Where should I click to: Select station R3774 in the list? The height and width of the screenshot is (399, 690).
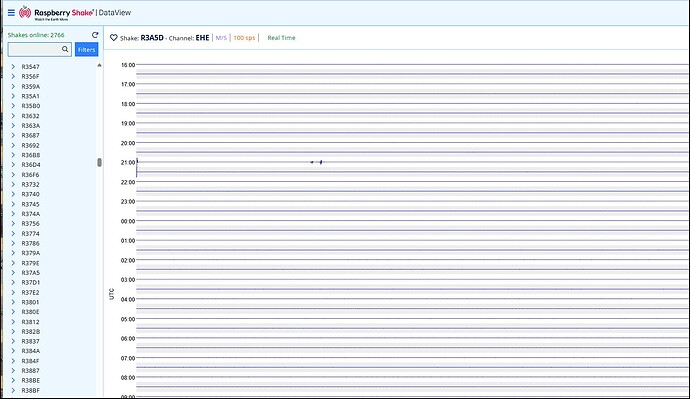coord(30,234)
